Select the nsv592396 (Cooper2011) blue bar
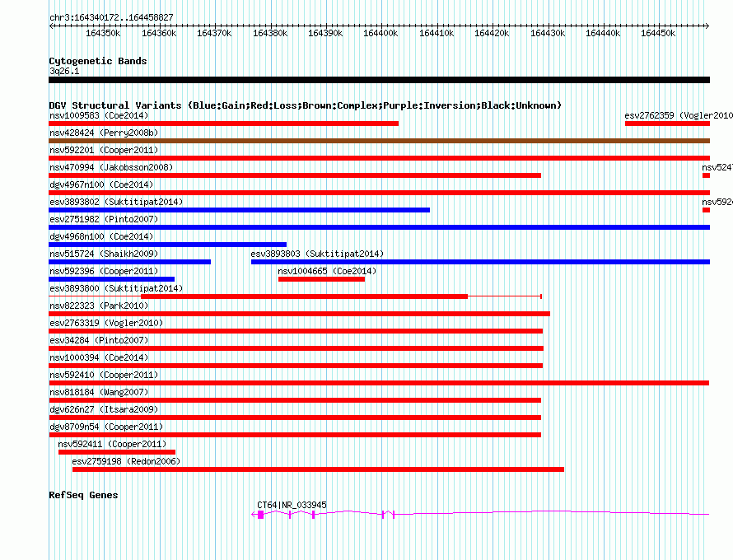The height and width of the screenshot is (560, 733). pos(111,279)
